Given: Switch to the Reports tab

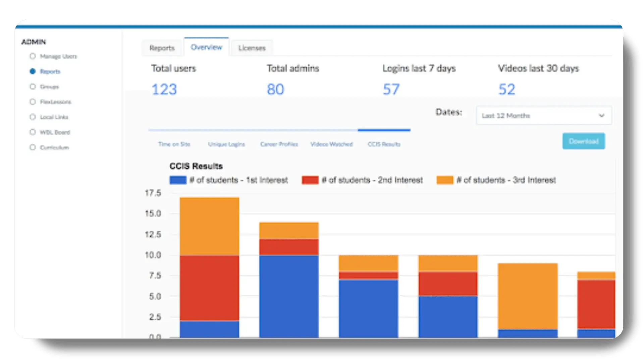Looking at the screenshot, I should [162, 48].
